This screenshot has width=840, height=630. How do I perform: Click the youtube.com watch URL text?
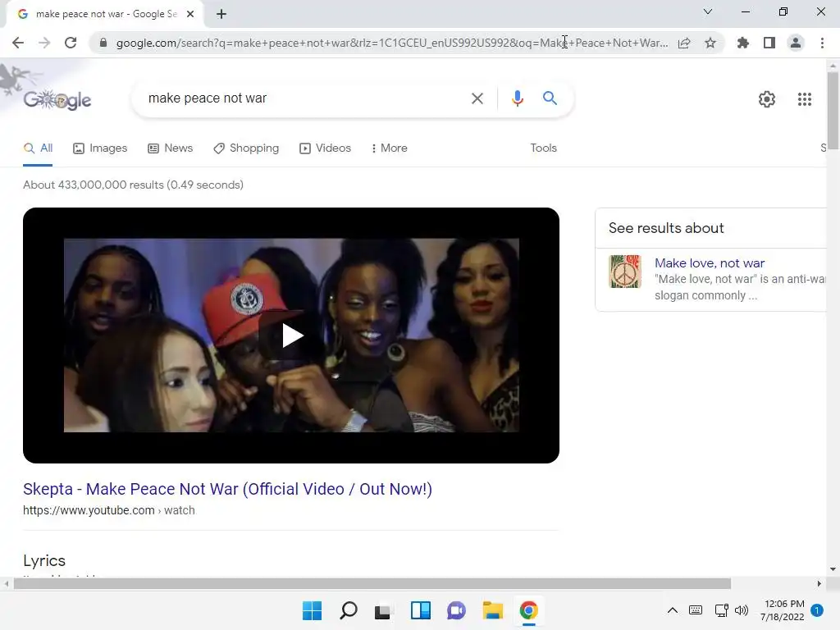point(109,510)
